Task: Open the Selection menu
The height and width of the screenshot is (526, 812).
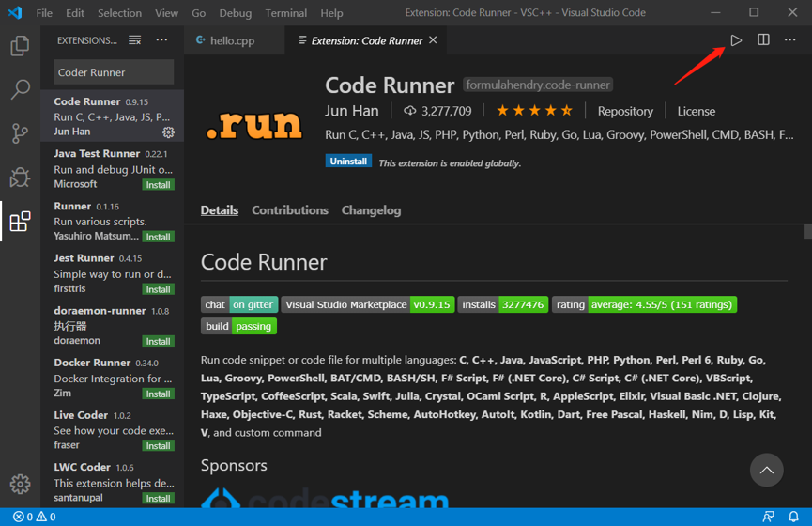Action: click(119, 13)
